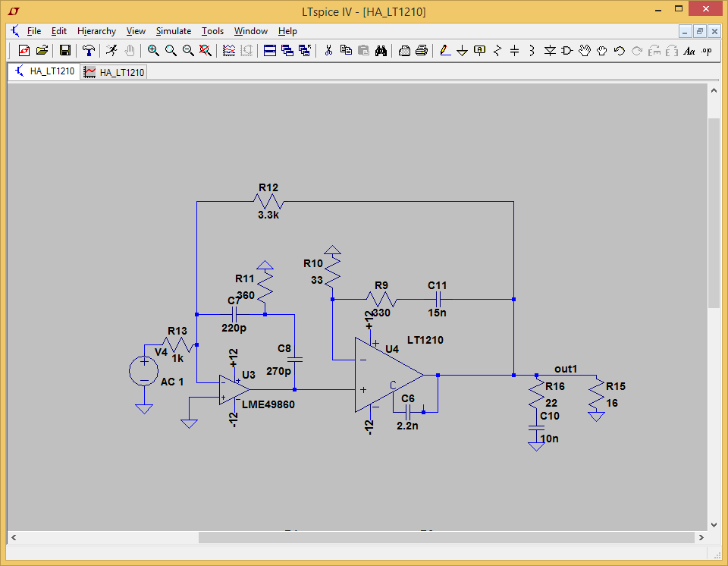Select the Drag closed-hand tool
The image size is (728, 566).
coord(601,50)
